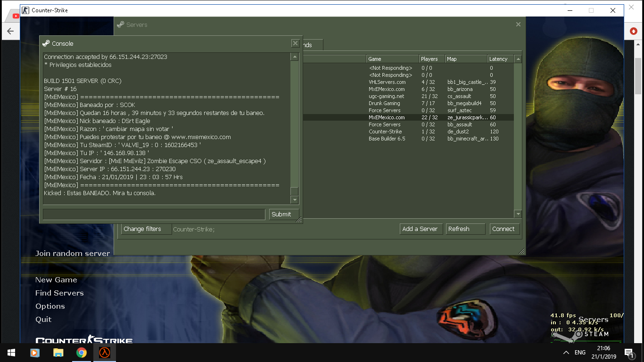Click the Submit button in Console

tap(284, 214)
